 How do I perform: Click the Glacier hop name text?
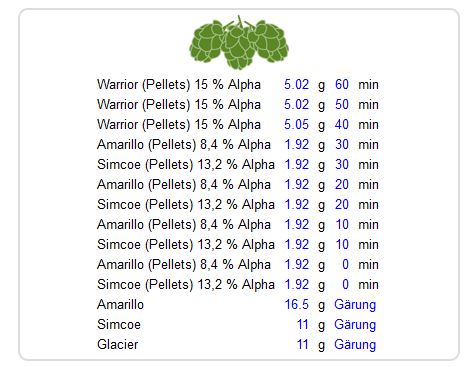point(117,344)
